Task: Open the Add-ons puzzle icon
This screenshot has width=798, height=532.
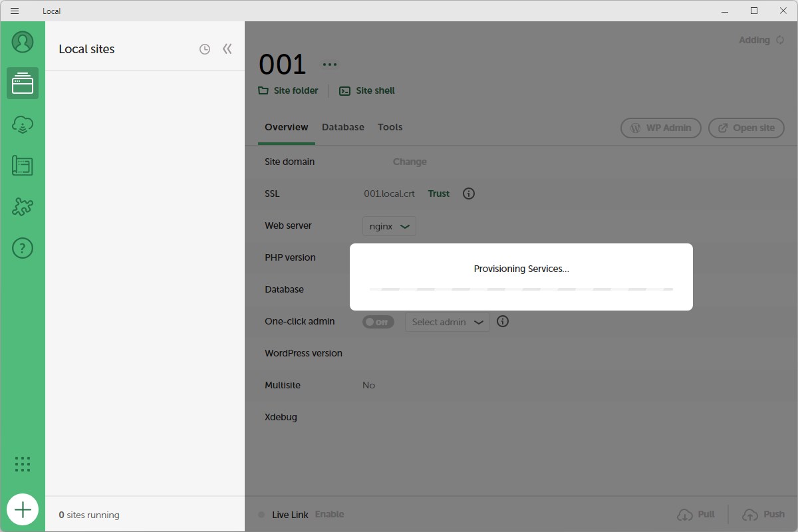Action: pos(23,207)
